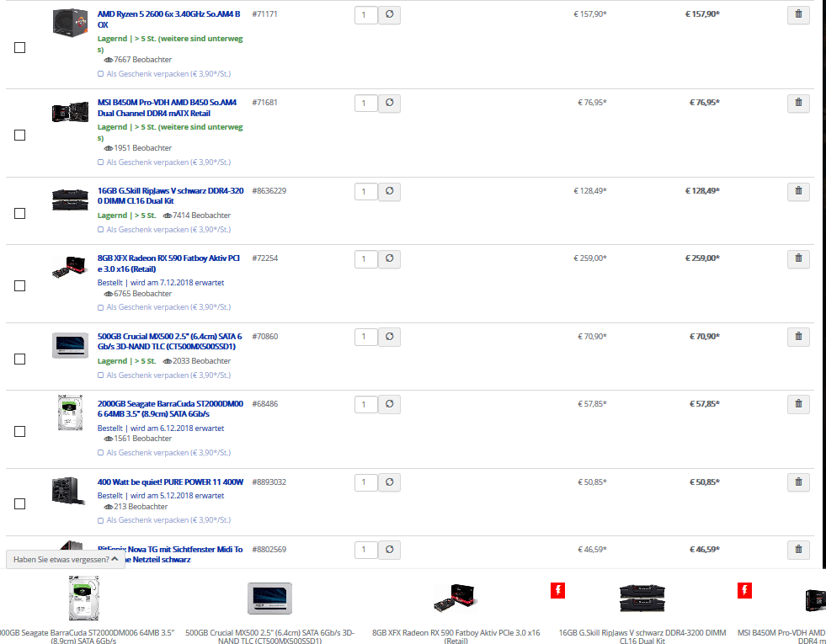Click the be quiet! power supply thumbnail
The image size is (826, 644).
[68, 490]
